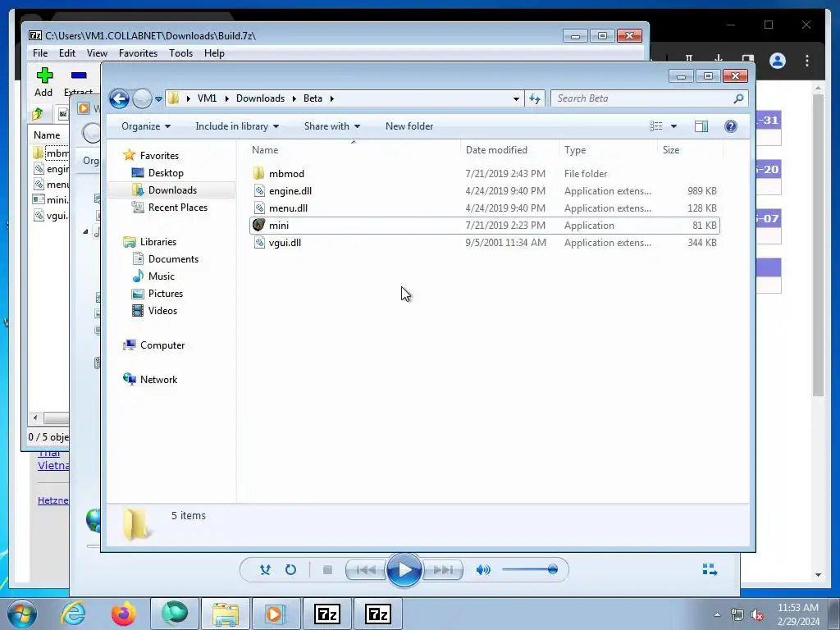This screenshot has width=840, height=630.
Task: Launch Firefox from the taskbar
Action: [124, 614]
